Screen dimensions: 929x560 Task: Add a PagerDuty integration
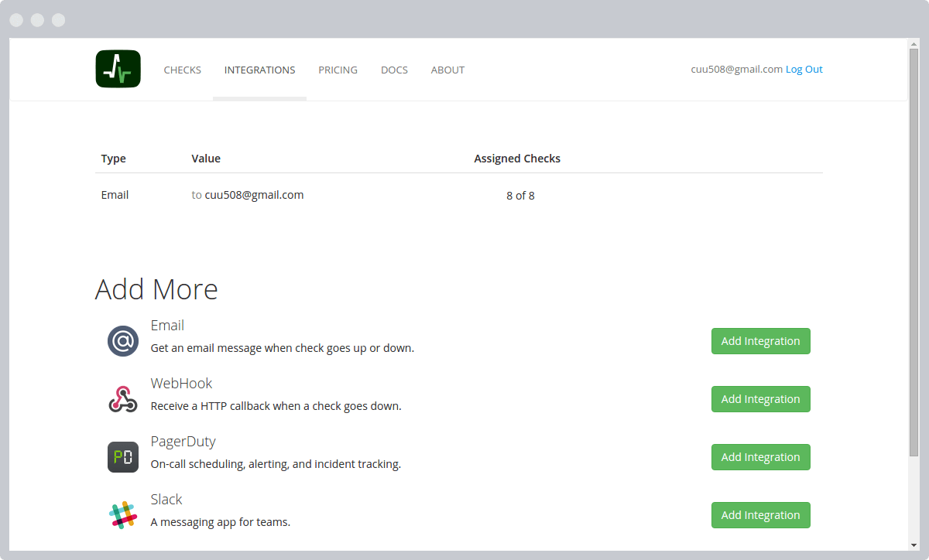tap(760, 457)
